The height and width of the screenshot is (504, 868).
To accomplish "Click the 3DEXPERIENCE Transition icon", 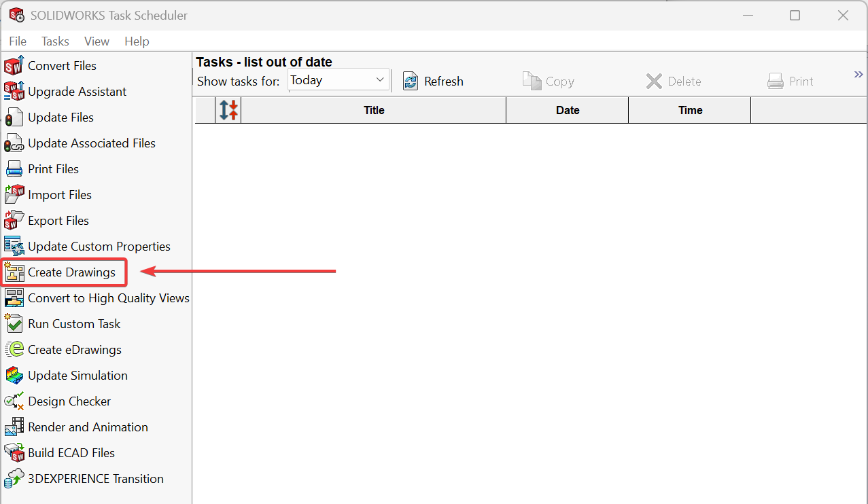I will pos(14,479).
